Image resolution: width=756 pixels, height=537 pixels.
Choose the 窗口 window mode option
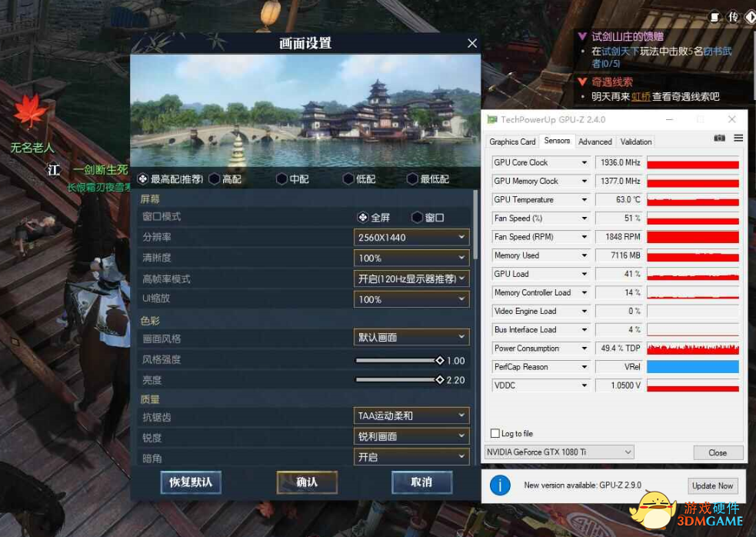[x=428, y=218]
